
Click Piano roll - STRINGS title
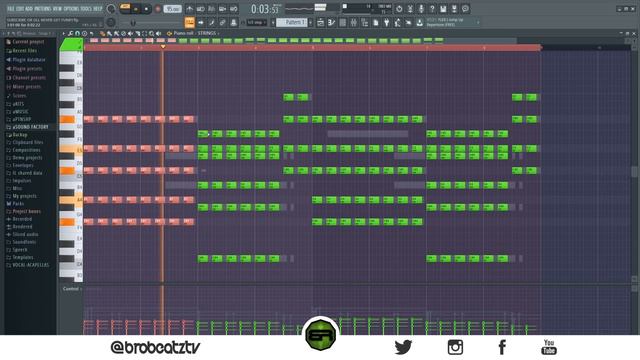click(195, 33)
